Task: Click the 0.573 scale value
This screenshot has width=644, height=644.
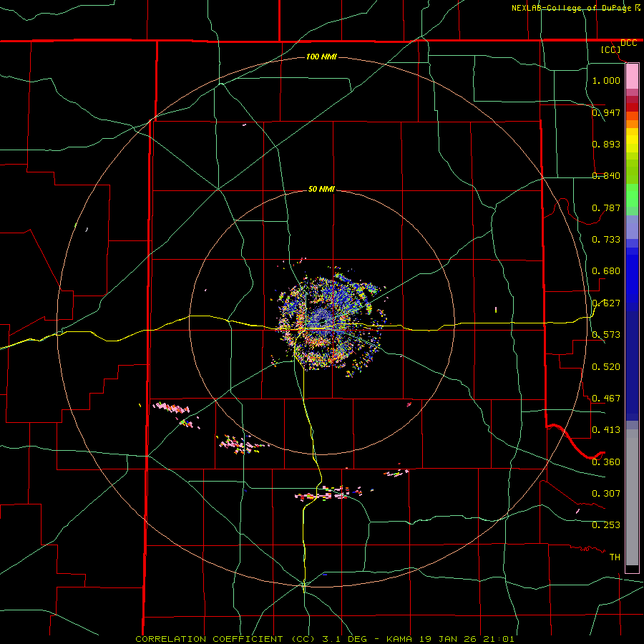Action: pos(606,335)
